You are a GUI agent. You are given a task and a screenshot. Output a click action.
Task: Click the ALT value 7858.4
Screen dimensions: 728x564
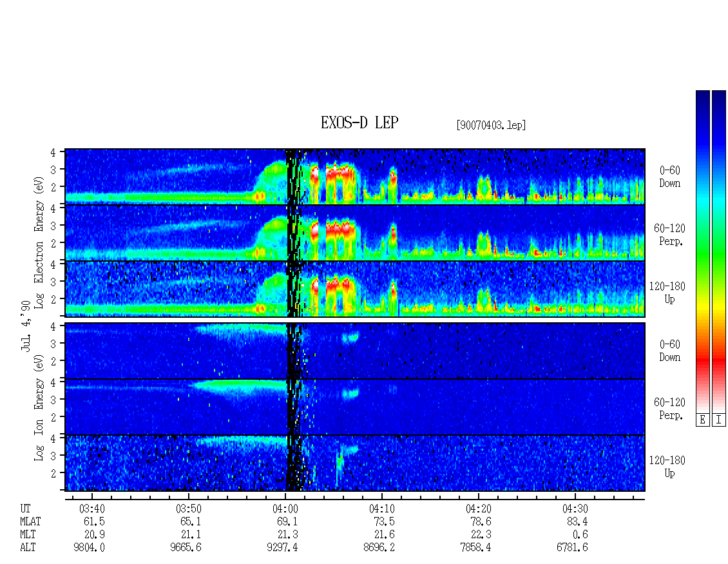475,548
